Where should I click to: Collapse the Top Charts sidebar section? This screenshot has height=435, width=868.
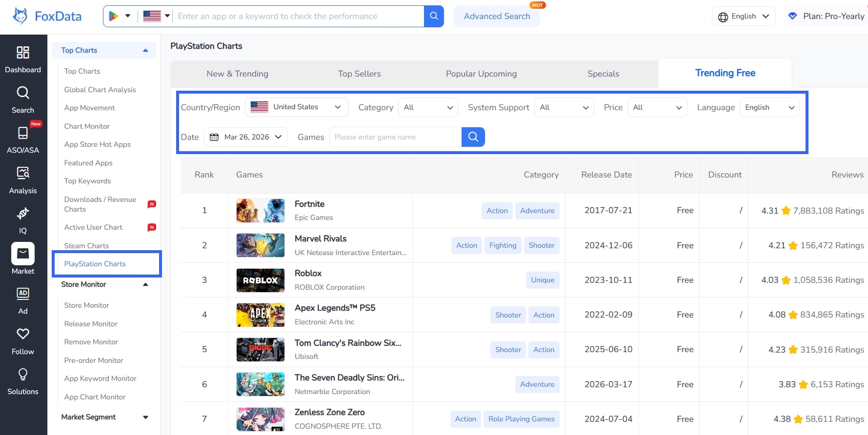point(145,50)
